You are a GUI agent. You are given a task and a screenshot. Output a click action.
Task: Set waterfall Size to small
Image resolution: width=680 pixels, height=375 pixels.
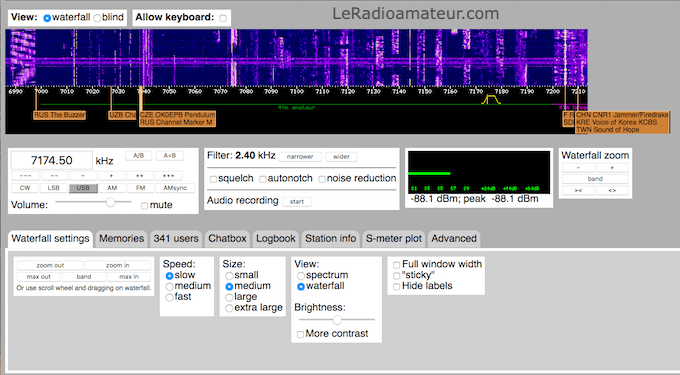click(x=229, y=276)
